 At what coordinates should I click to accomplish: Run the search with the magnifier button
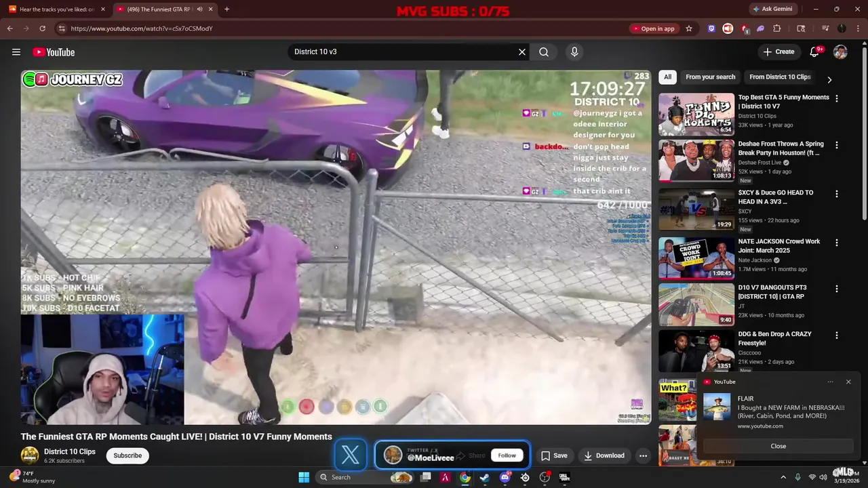pyautogui.click(x=544, y=52)
